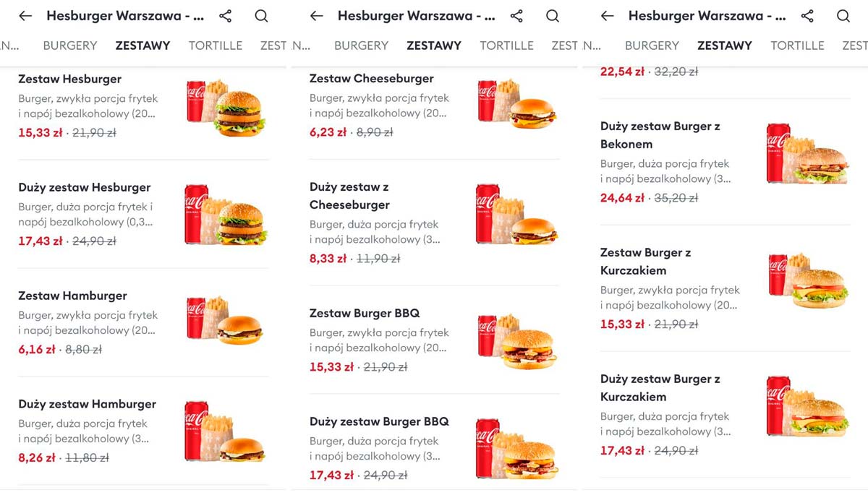Share the restaurant from the middle panel
The image size is (868, 495).
click(x=516, y=16)
